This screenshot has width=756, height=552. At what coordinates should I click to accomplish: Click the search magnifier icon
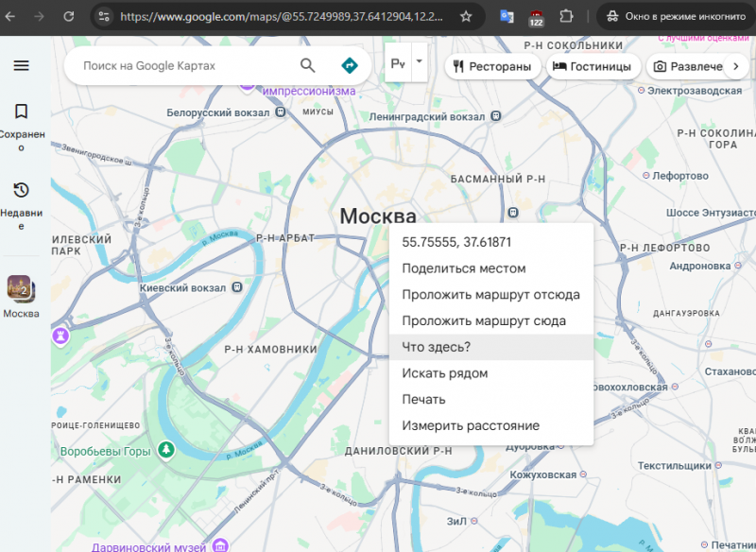308,65
